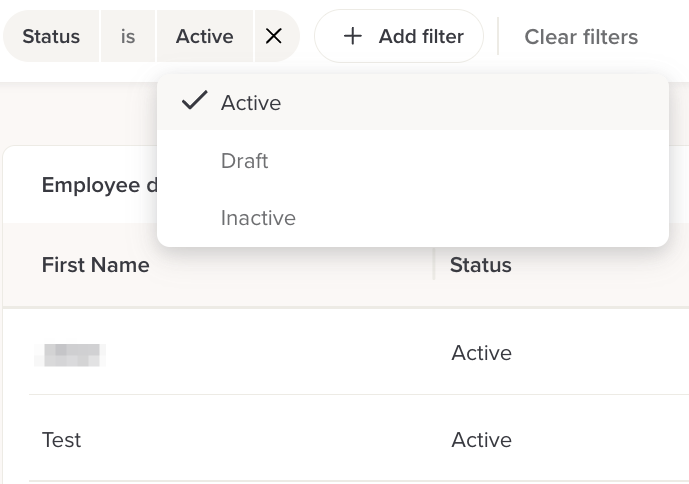
Task: Sort by the First Name column header
Action: click(x=96, y=265)
